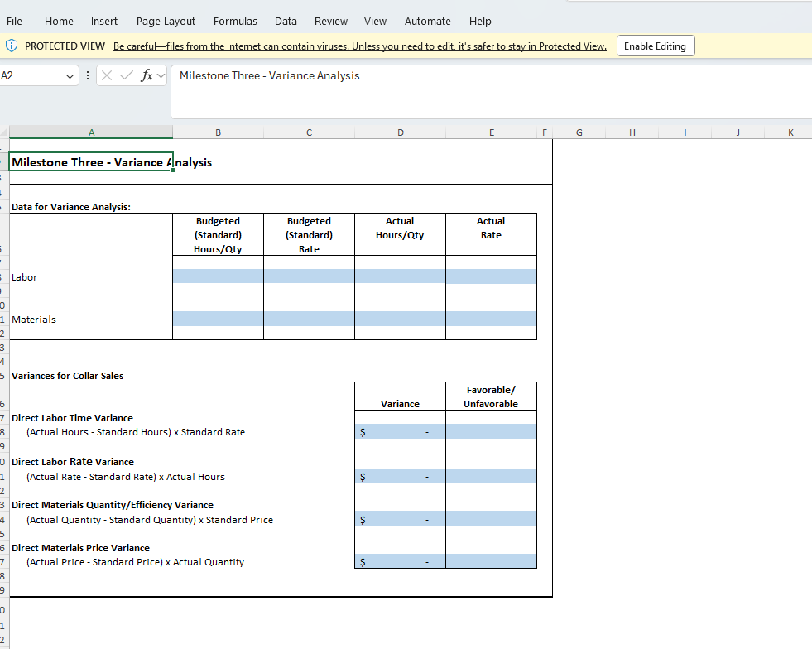The height and width of the screenshot is (649, 812).
Task: Click the vertical dots handle beside Name Box
Action: click(x=88, y=75)
